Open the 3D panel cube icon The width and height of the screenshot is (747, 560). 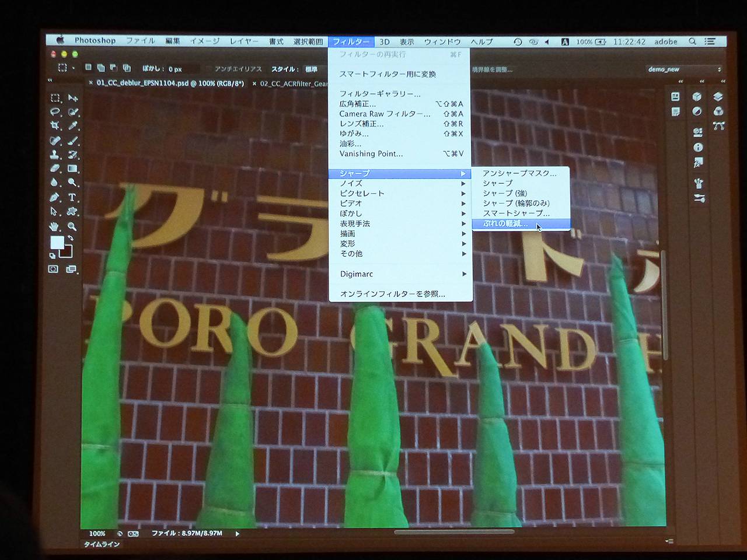coord(697,97)
